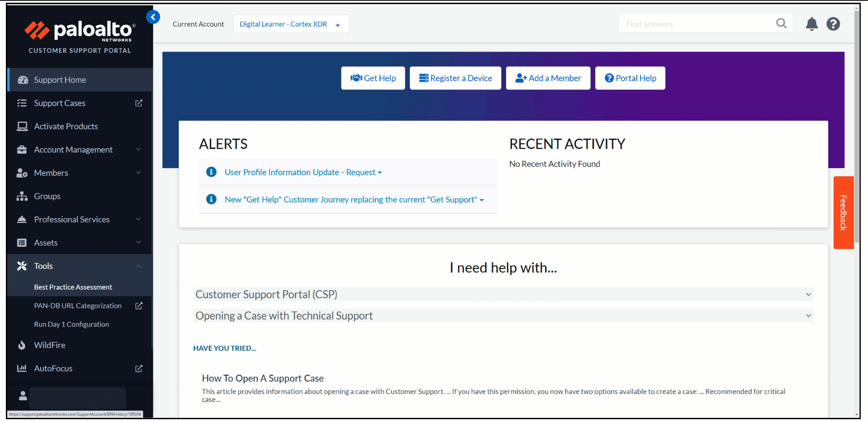
Task: Expand the Members submenu chevron
Action: (x=139, y=173)
